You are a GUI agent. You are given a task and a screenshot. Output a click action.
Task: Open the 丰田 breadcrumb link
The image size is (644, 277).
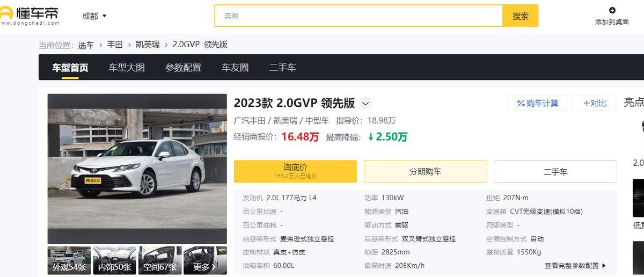pos(115,45)
